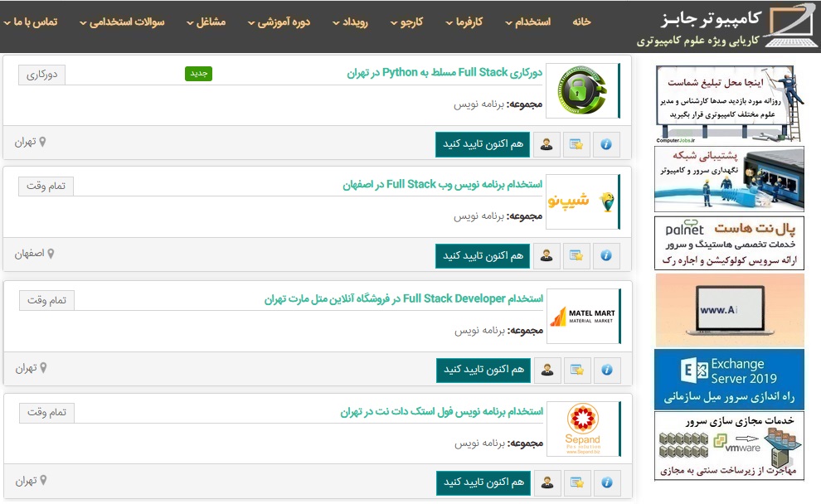Screen dimensions: 821x504
Task: Click person icon in Matel Mart job row
Action: (547, 370)
